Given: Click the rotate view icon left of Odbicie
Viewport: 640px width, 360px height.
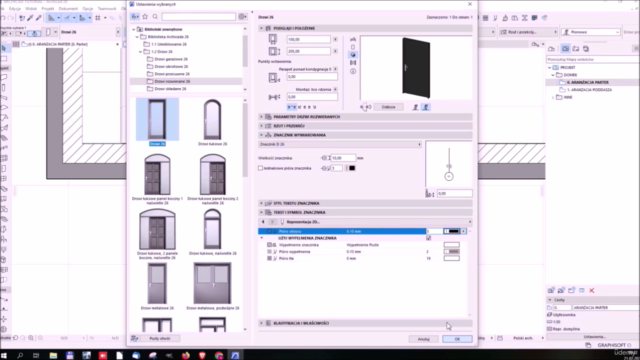Looking at the screenshot, I should tap(366, 107).
